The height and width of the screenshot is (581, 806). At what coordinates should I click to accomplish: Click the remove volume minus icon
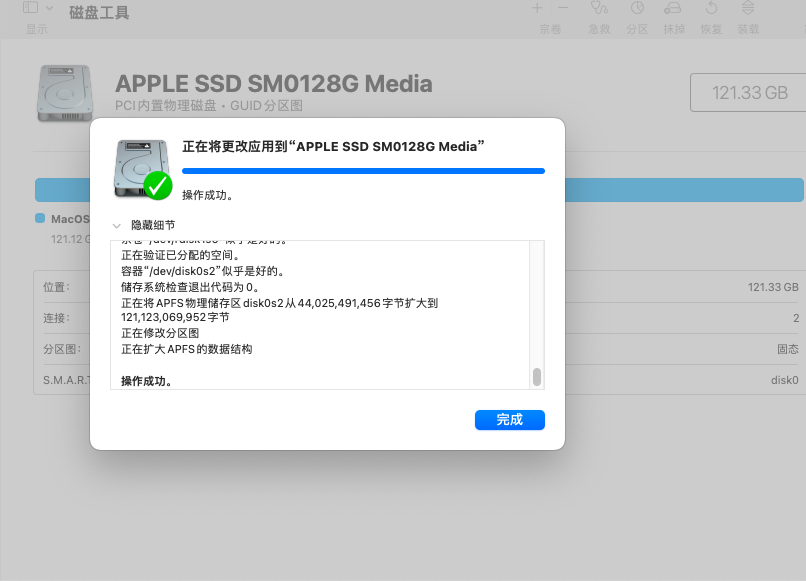(x=563, y=8)
